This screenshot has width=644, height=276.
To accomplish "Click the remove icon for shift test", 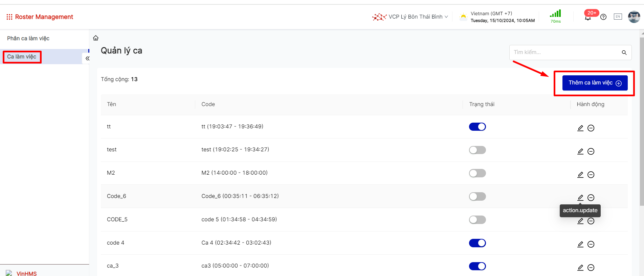I will pos(591,151).
